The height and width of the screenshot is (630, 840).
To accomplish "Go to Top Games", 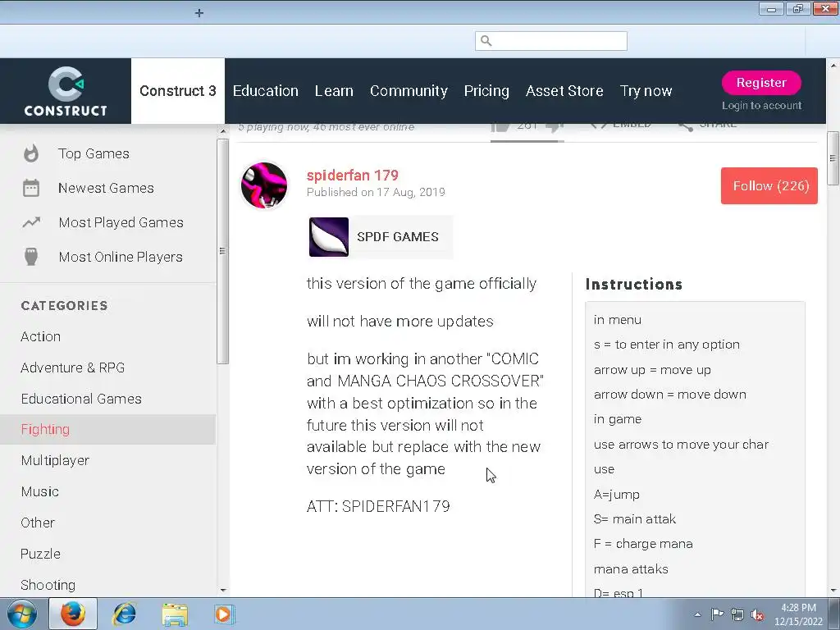I will 94,153.
